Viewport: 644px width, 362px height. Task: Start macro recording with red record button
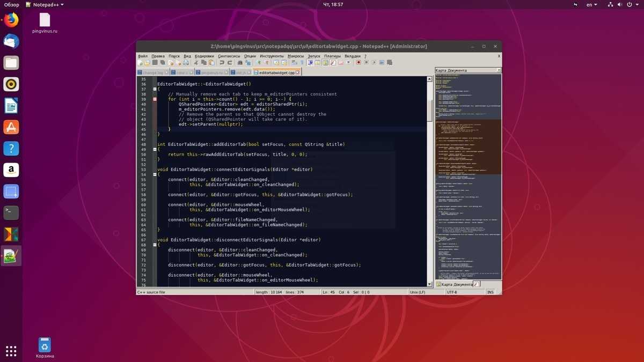358,63
